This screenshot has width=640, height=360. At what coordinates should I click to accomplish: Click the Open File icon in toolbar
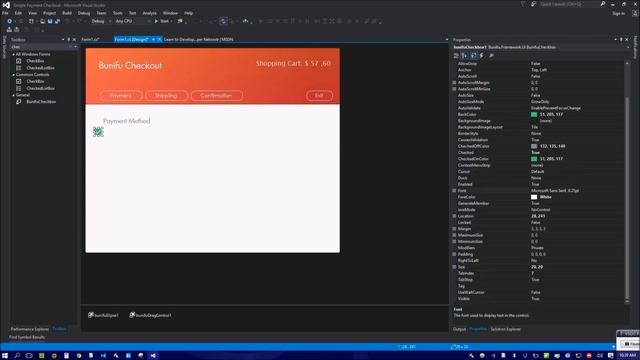pos(42,21)
